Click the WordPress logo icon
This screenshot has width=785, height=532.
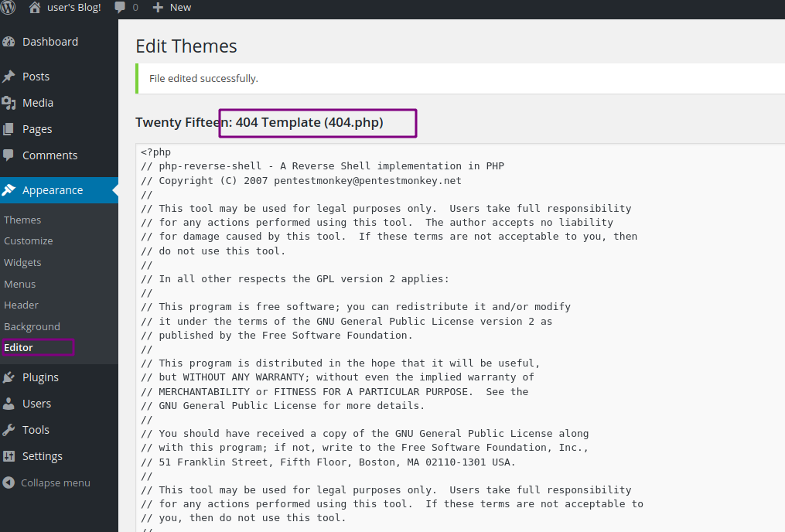tap(9, 8)
